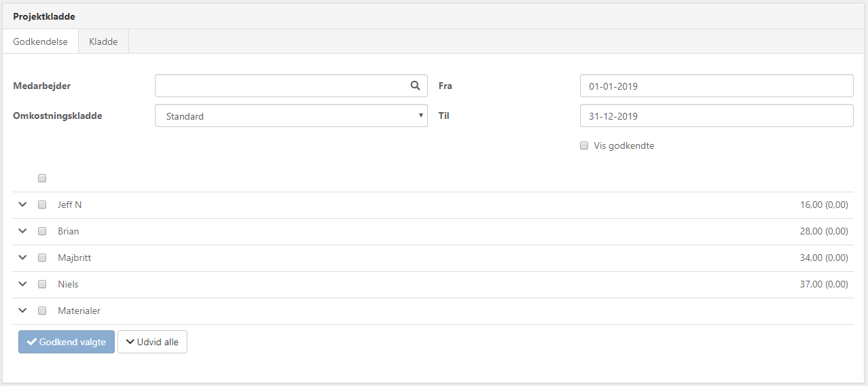The width and height of the screenshot is (868, 386).
Task: Expand the Jeff N row chevron
Action: click(22, 205)
